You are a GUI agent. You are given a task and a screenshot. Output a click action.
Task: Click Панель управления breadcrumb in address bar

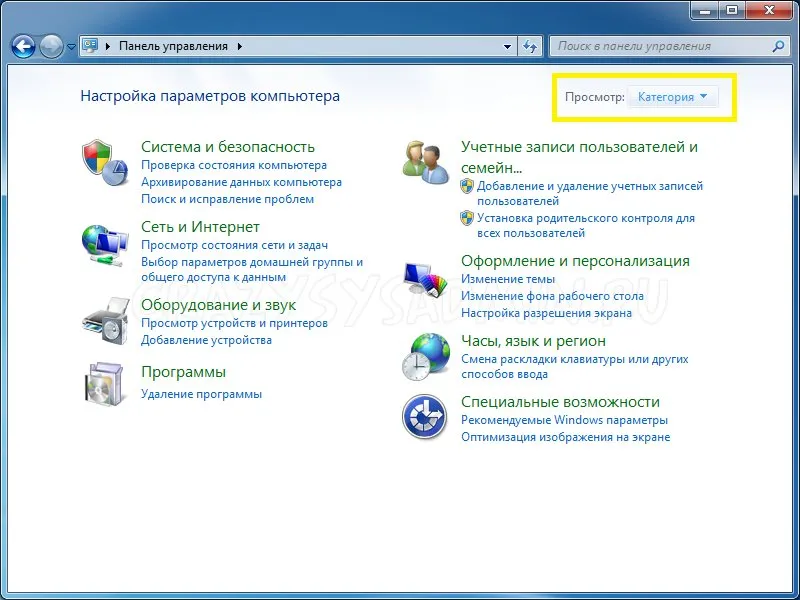coord(173,46)
